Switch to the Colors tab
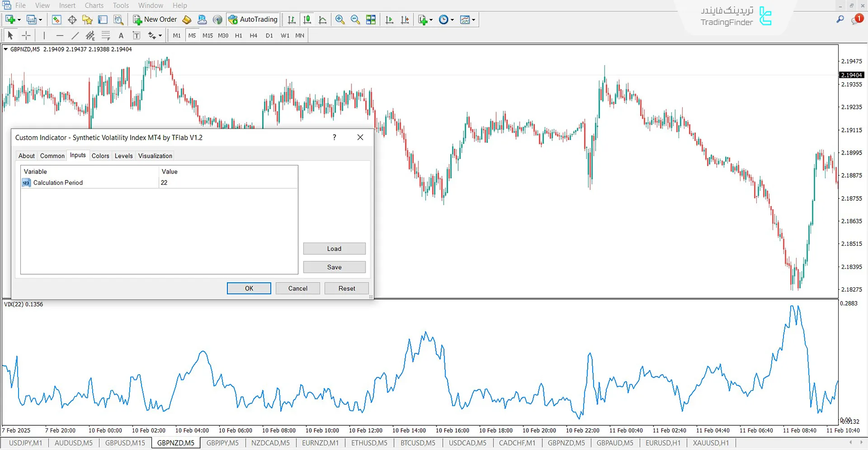This screenshot has width=868, height=450. coord(100,155)
